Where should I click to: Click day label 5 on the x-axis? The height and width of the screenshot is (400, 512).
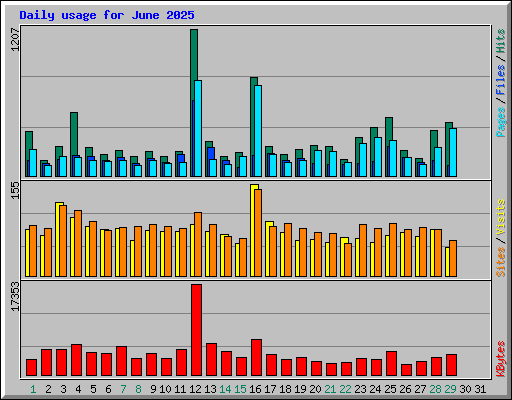93,389
